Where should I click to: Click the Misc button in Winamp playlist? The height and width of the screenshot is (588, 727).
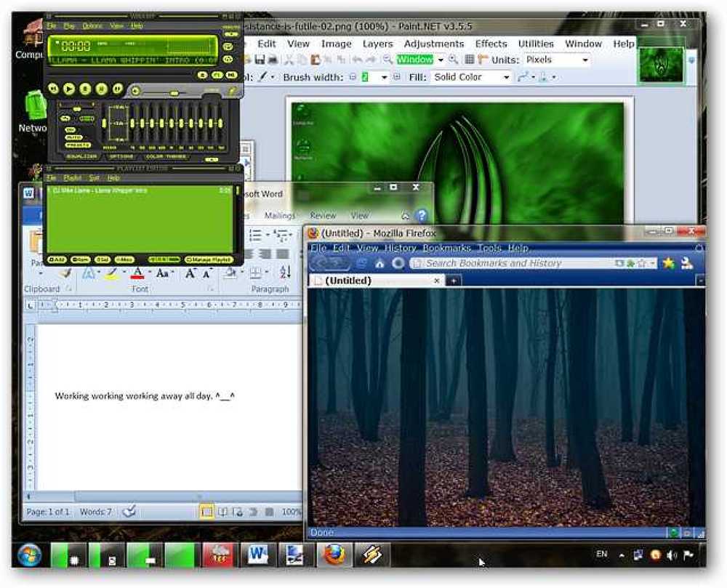[x=124, y=259]
